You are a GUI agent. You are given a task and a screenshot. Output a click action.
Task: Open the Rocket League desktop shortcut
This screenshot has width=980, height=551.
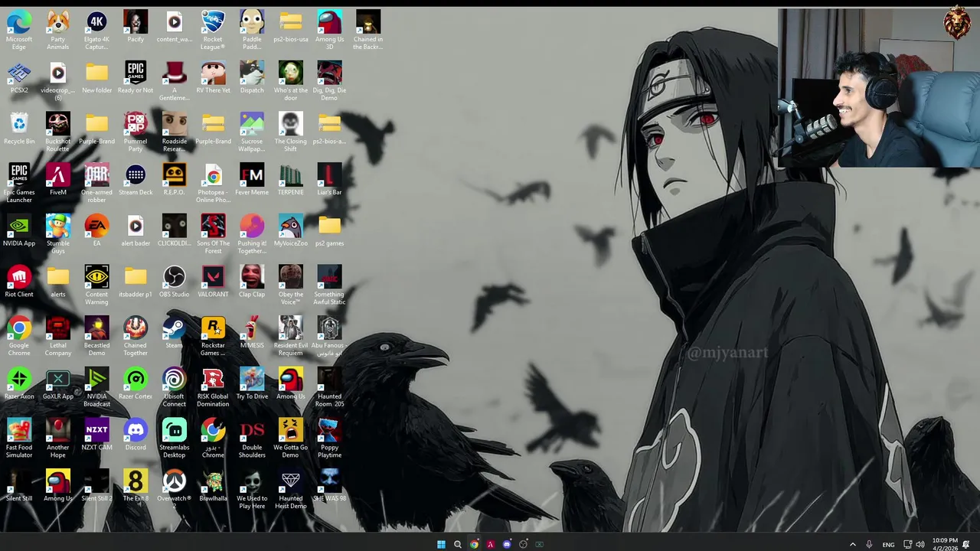213,30
